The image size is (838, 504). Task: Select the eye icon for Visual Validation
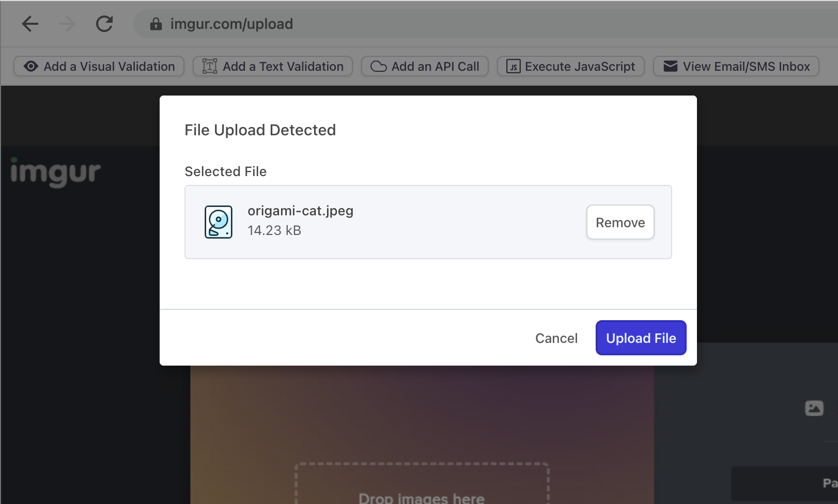coord(30,66)
